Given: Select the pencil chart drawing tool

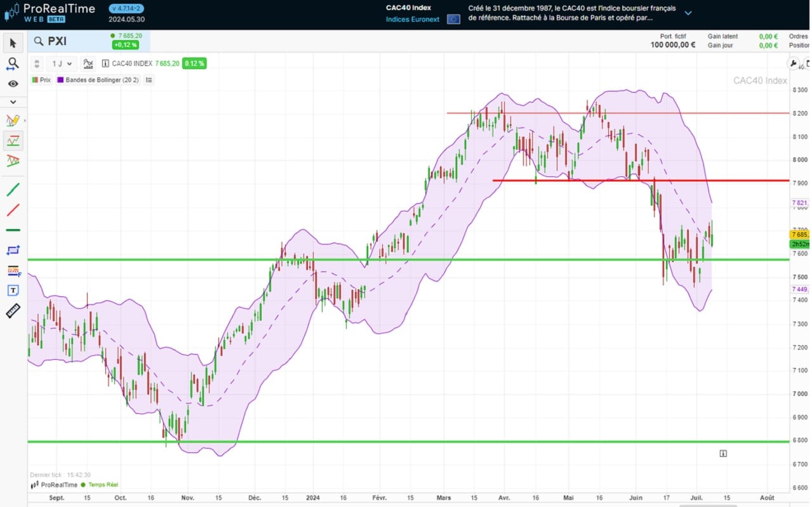Looking at the screenshot, I should pos(13,121).
